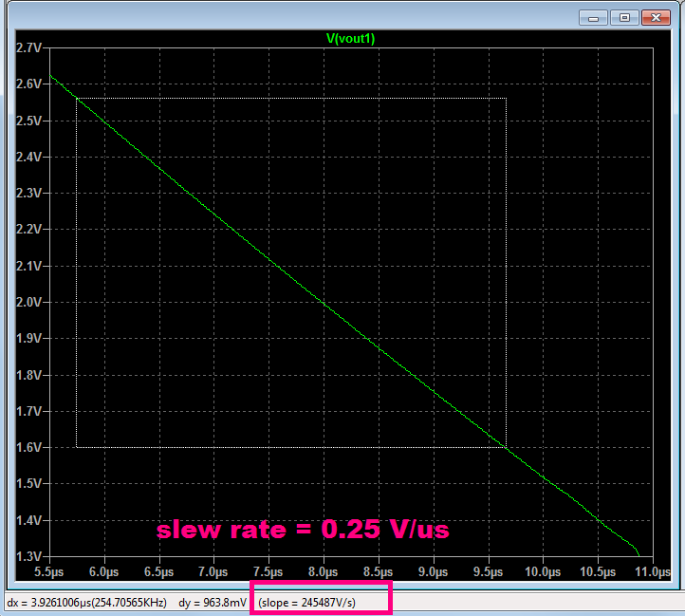
Task: Click the 10.0µs time axis label
Action: [543, 571]
